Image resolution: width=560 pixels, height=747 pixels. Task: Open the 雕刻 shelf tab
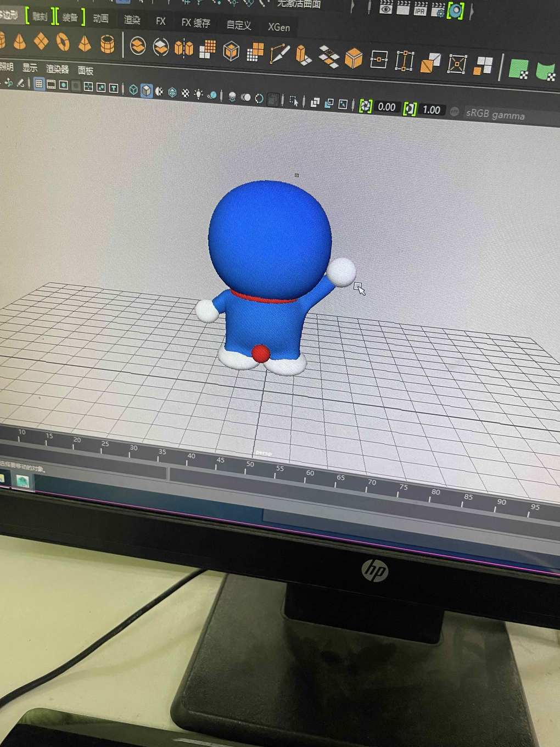(40, 16)
